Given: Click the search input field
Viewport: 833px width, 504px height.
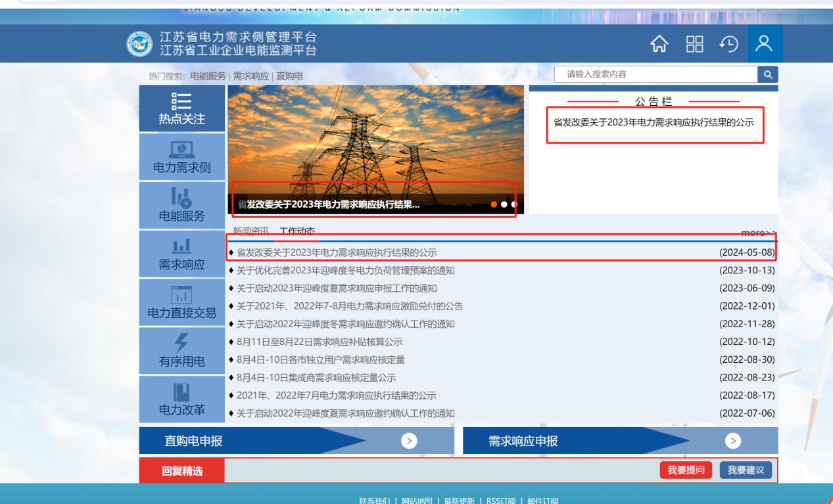Looking at the screenshot, I should pos(655,74).
